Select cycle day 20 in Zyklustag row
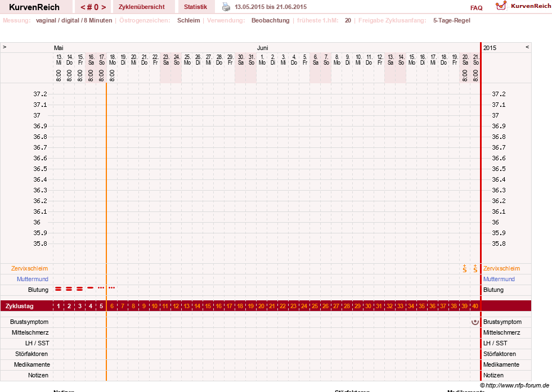 pyautogui.click(x=261, y=306)
